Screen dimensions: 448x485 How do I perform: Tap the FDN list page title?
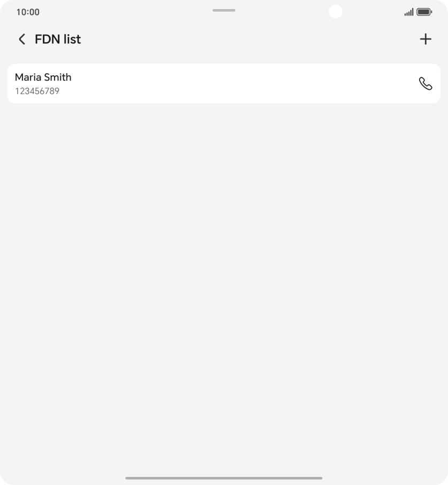pos(58,39)
